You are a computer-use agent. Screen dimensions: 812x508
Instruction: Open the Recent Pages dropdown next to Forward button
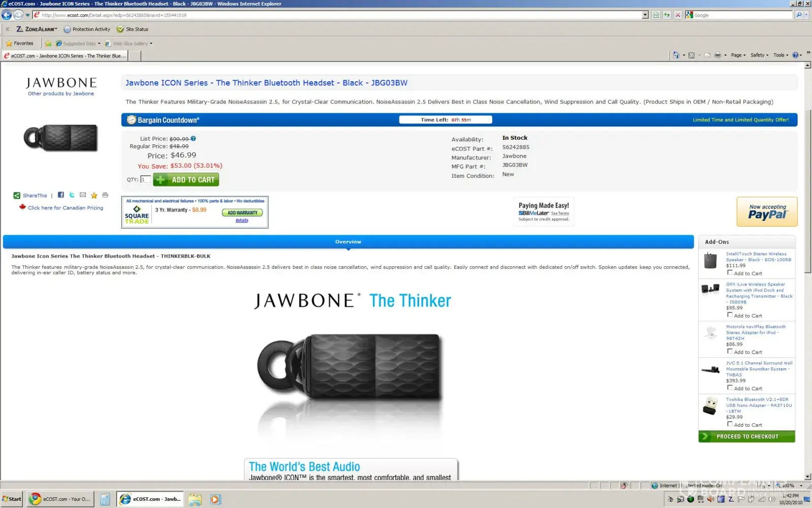tap(27, 15)
